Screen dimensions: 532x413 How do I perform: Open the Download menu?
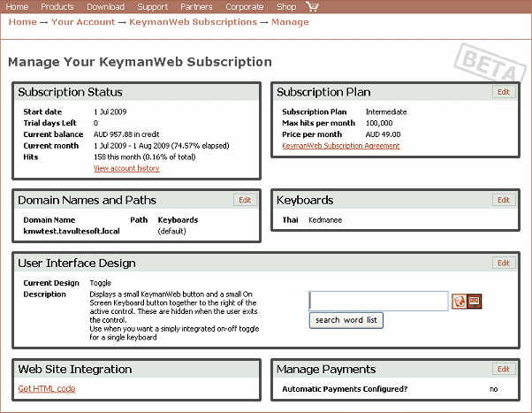pyautogui.click(x=105, y=7)
